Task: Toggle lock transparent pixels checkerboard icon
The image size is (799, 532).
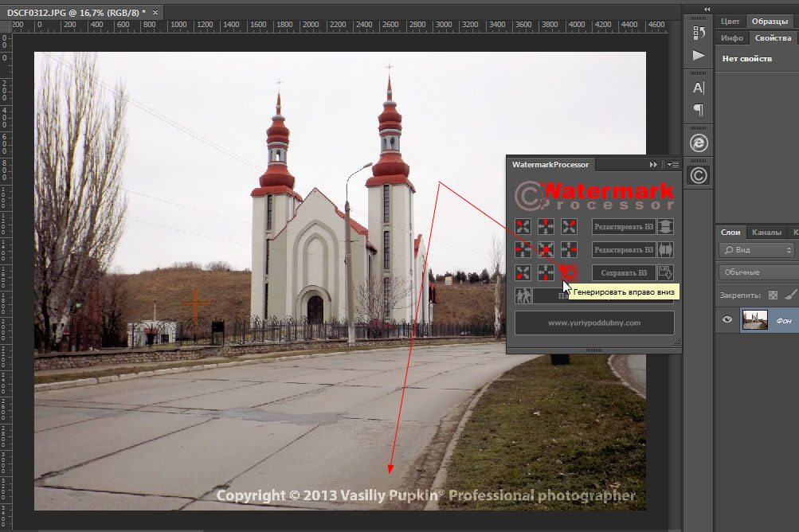Action: [x=773, y=295]
